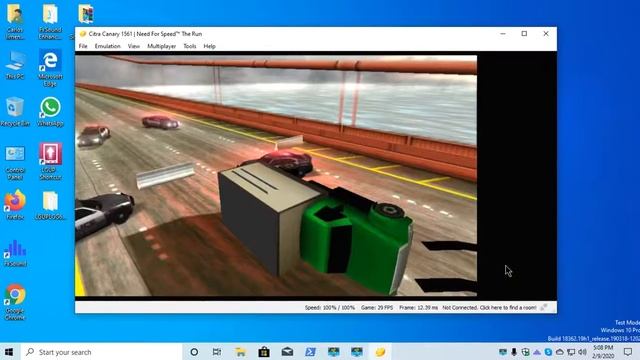Click the microphone icon in system tray

(514, 352)
